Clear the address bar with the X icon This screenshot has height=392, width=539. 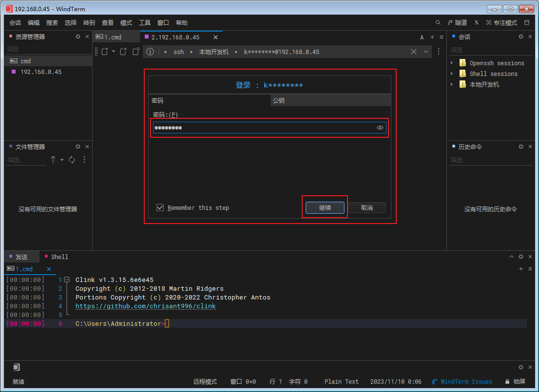point(414,52)
